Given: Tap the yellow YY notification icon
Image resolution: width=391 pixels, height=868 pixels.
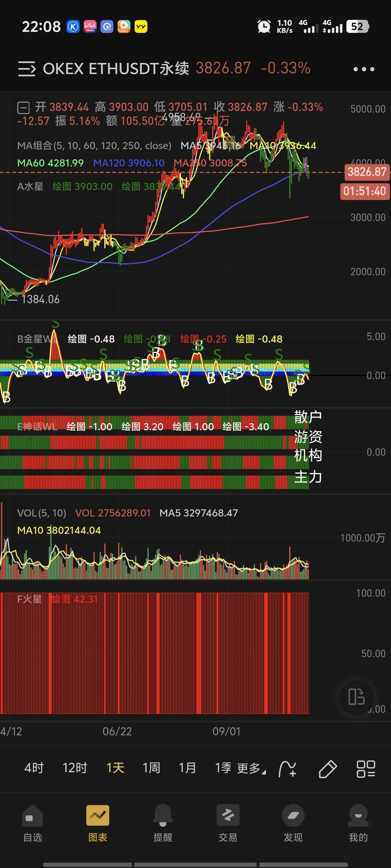Looking at the screenshot, I should [x=141, y=26].
